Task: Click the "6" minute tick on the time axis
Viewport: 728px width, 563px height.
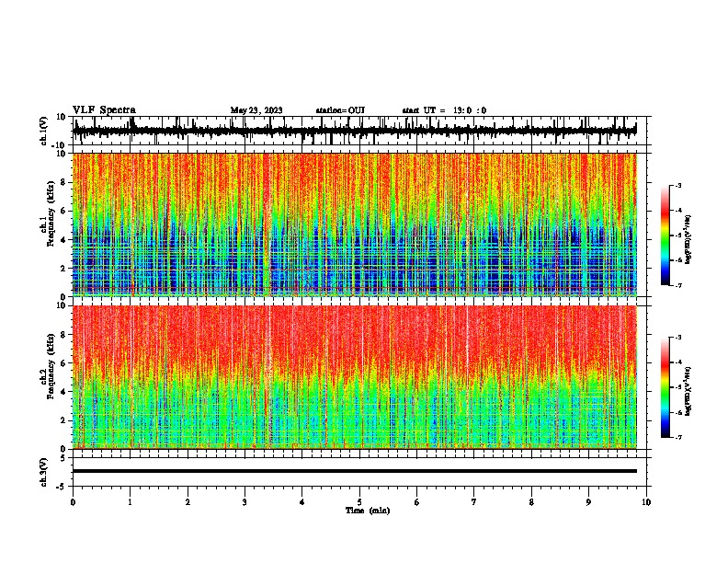Action: click(x=417, y=502)
